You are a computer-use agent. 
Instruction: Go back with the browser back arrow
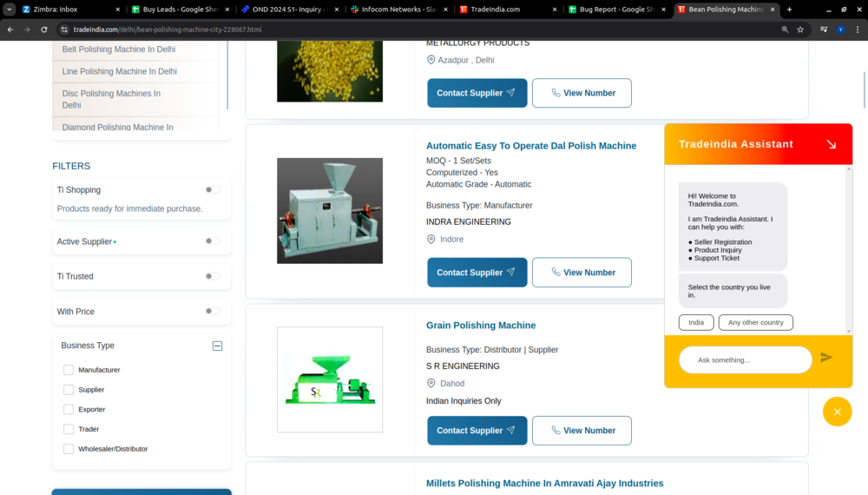(10, 30)
